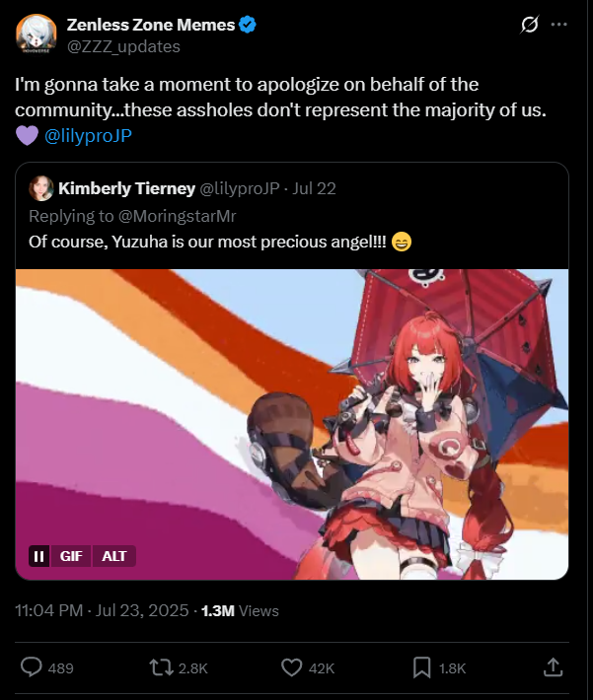Share the post via upload arrow icon
This screenshot has width=593, height=700.
tap(553, 667)
